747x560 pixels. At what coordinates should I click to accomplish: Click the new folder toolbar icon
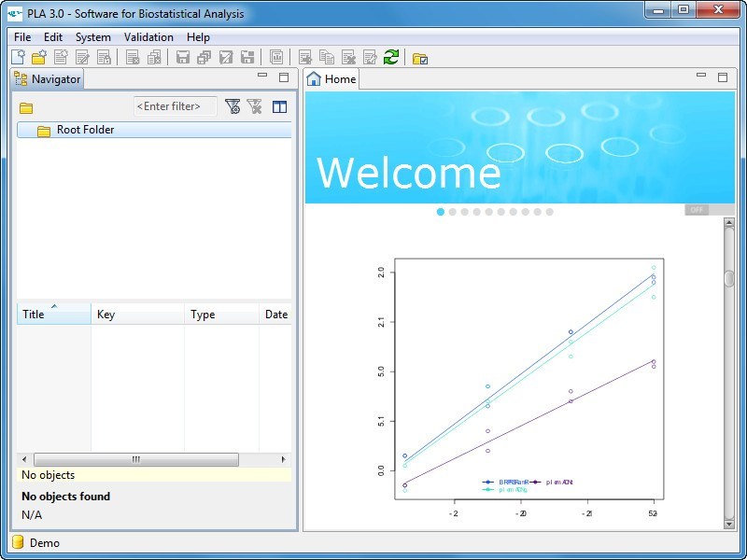pos(39,57)
